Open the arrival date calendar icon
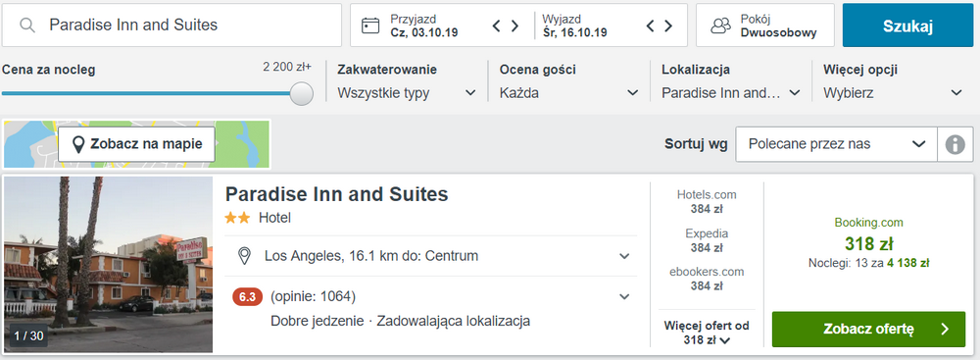The width and height of the screenshot is (980, 360). 370,26
